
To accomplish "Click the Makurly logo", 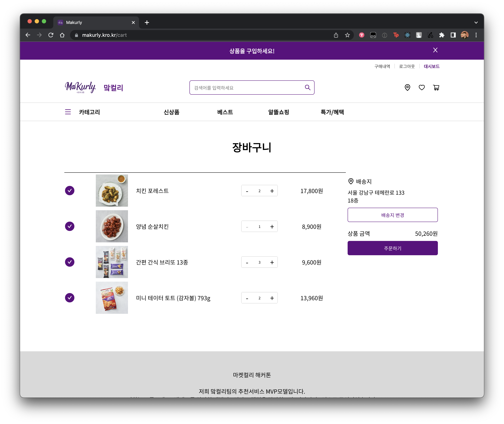I will pyautogui.click(x=80, y=88).
